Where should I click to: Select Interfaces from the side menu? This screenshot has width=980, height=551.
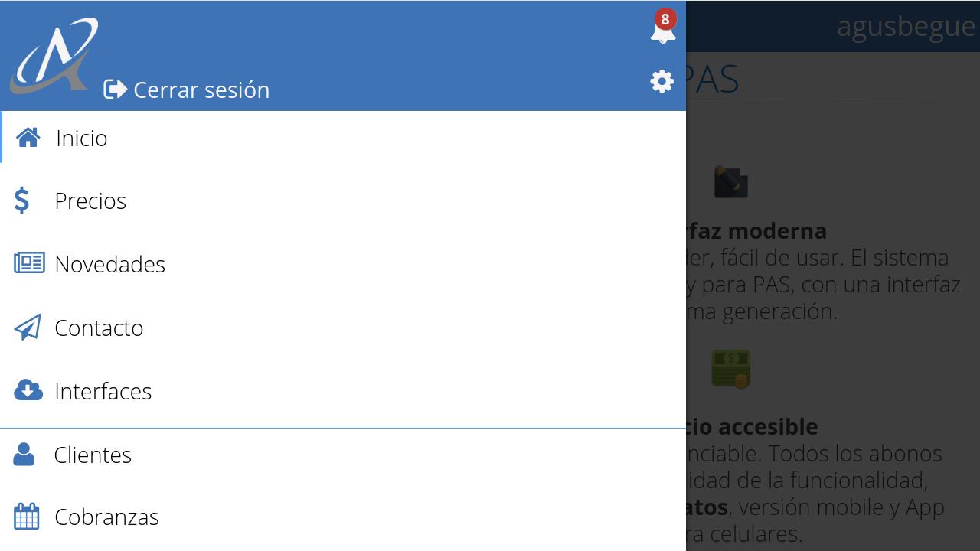(343, 391)
